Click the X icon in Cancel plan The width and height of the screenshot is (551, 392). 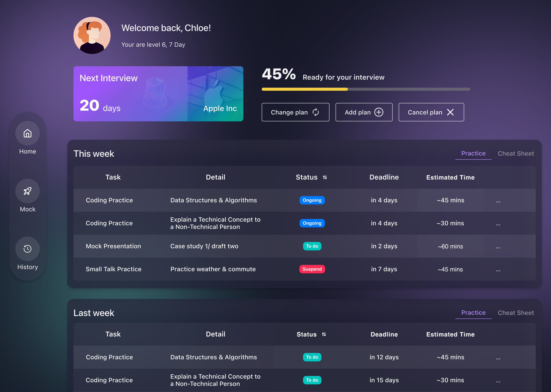[x=450, y=112]
